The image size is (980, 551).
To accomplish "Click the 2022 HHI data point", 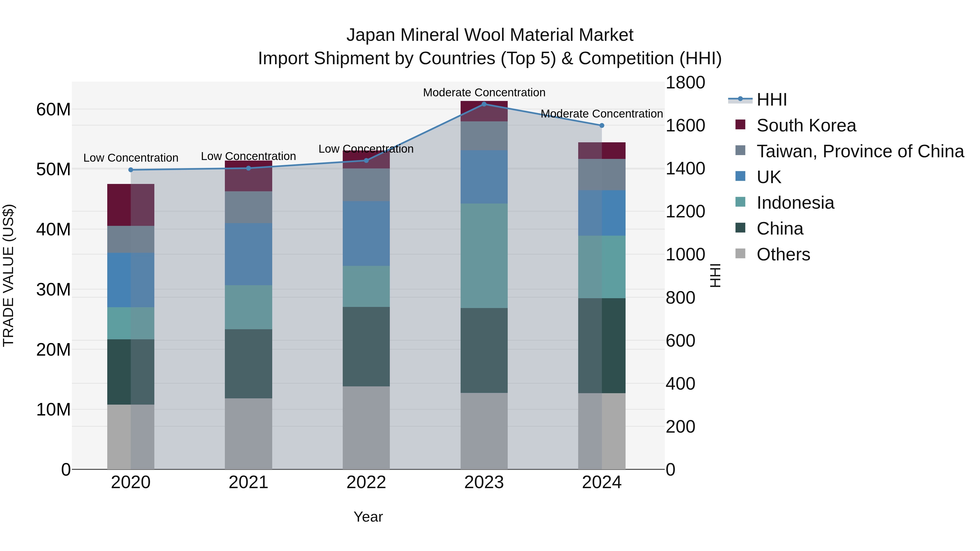I will (366, 161).
